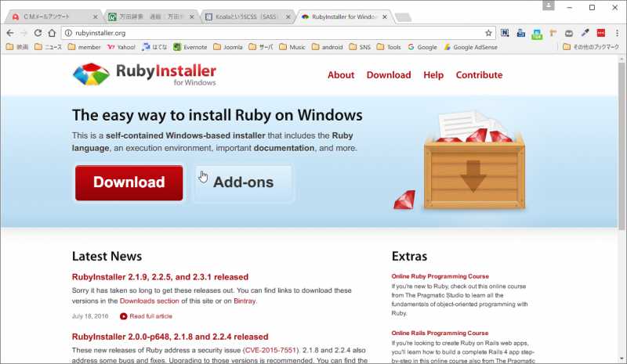Click Read full article link

(150, 316)
